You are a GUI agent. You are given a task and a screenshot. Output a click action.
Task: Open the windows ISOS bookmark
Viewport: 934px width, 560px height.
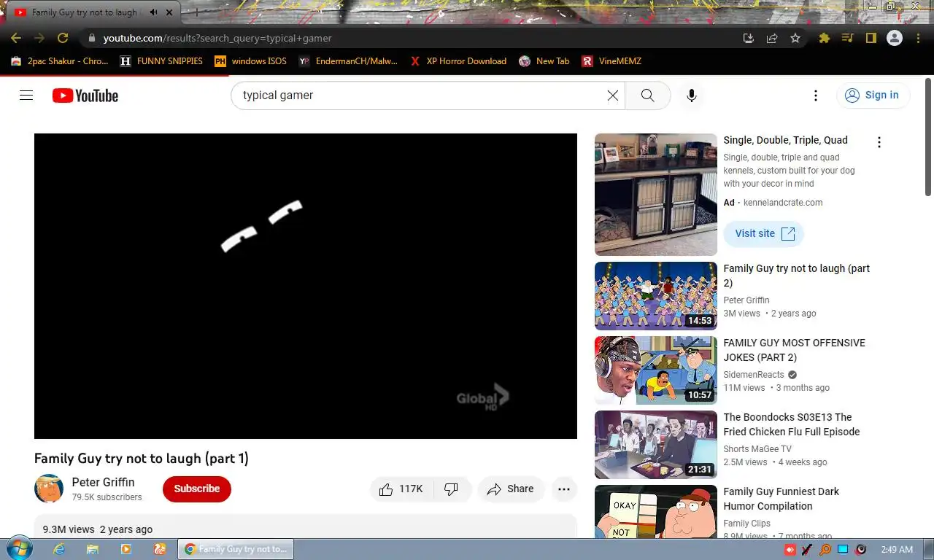tap(250, 61)
